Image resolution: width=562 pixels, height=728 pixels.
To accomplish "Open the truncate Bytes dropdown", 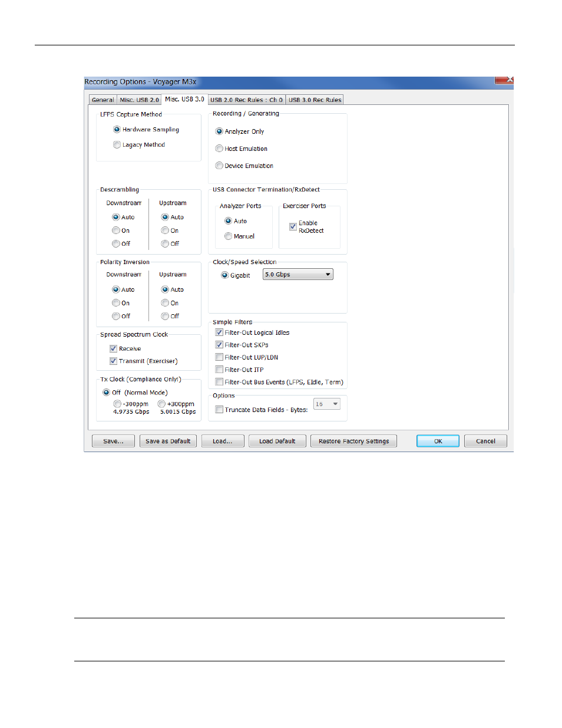I will (x=327, y=404).
